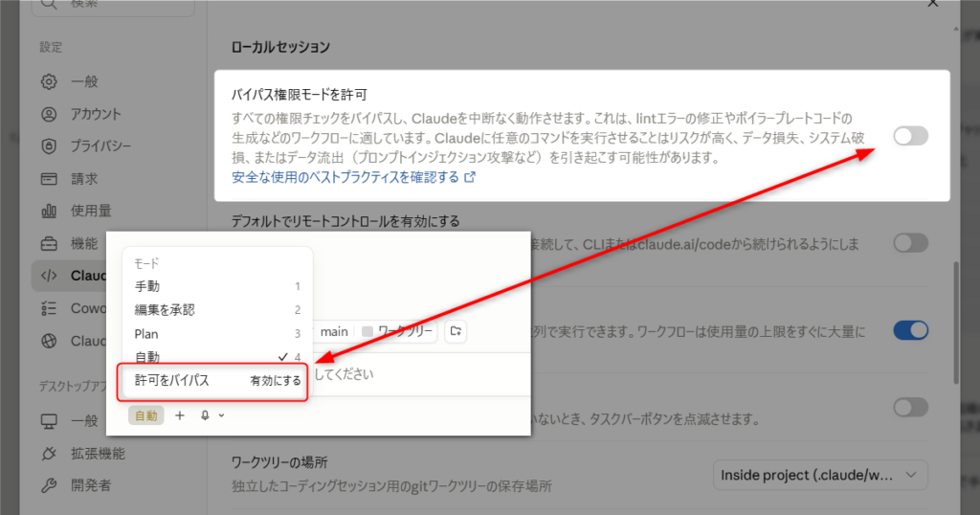
Task: Click the 設定 sidebar header
Action: (51, 47)
